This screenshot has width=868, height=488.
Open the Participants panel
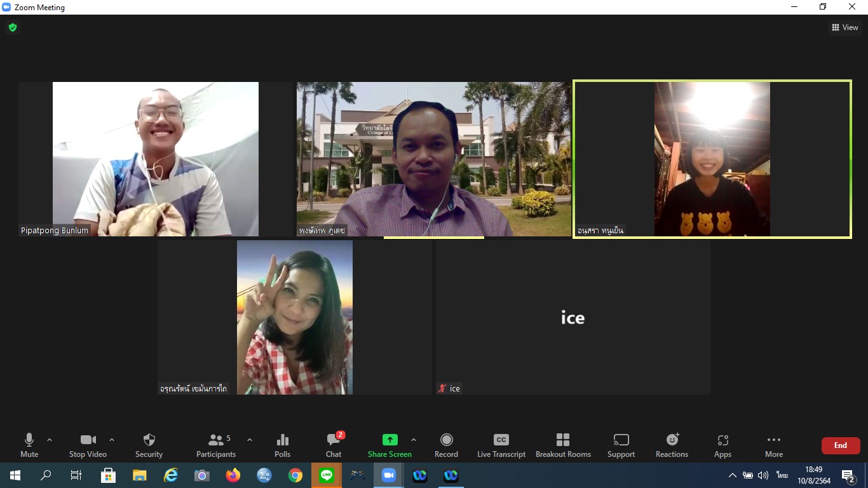coord(216,445)
